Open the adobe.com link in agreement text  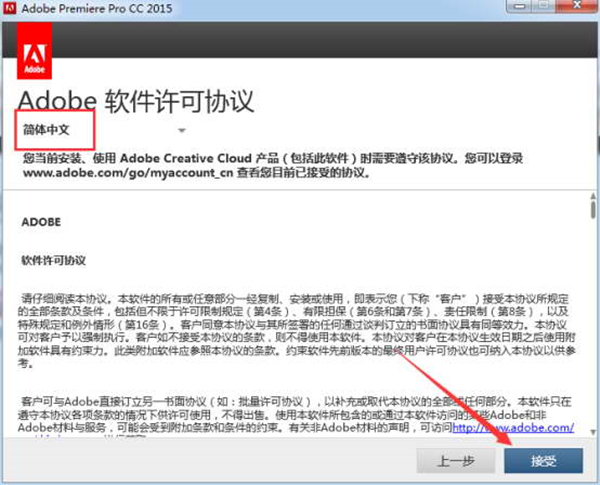click(x=513, y=427)
